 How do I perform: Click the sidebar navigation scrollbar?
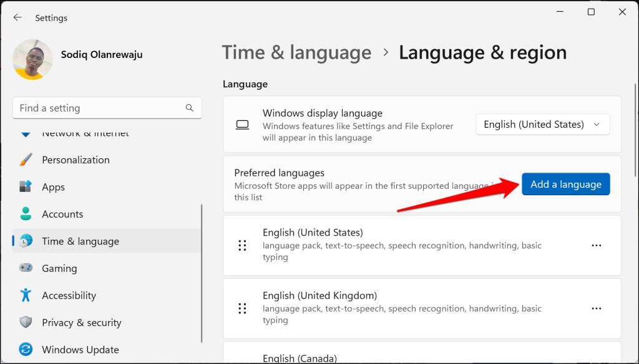(x=202, y=273)
